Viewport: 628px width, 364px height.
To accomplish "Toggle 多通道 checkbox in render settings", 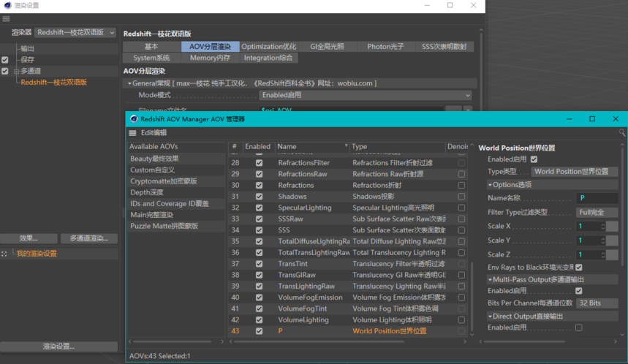I will tap(5, 72).
